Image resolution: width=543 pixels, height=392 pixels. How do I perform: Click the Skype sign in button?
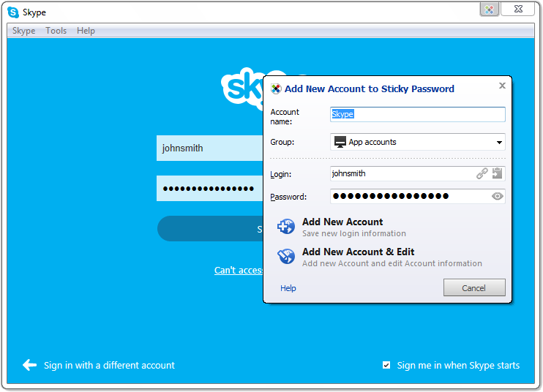coord(210,229)
